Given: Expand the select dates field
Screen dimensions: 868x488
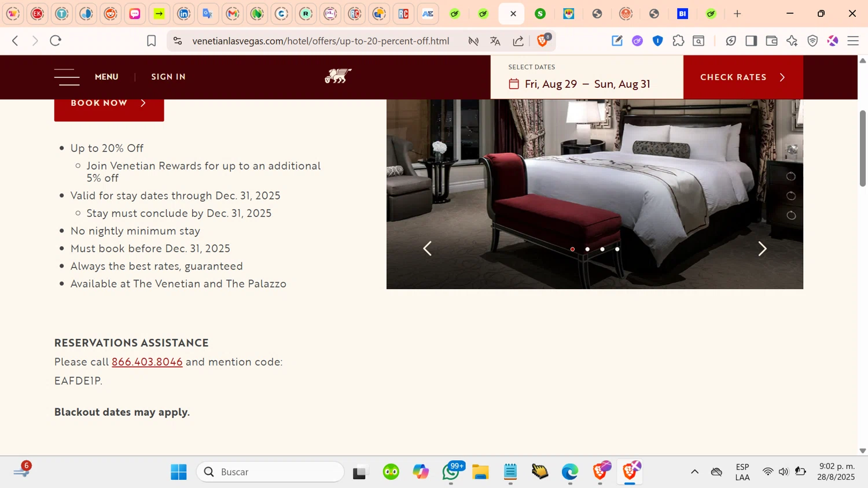Looking at the screenshot, I should tap(587, 77).
